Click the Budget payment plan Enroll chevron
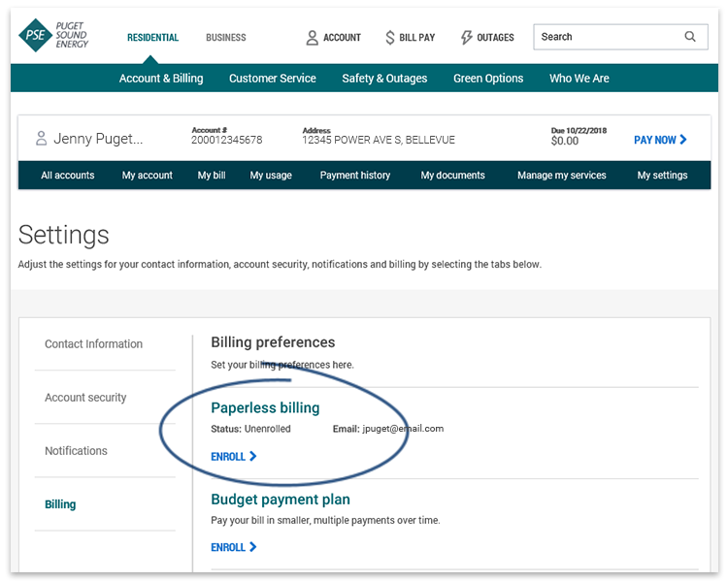Viewport: 728px width, 582px height. [x=253, y=547]
